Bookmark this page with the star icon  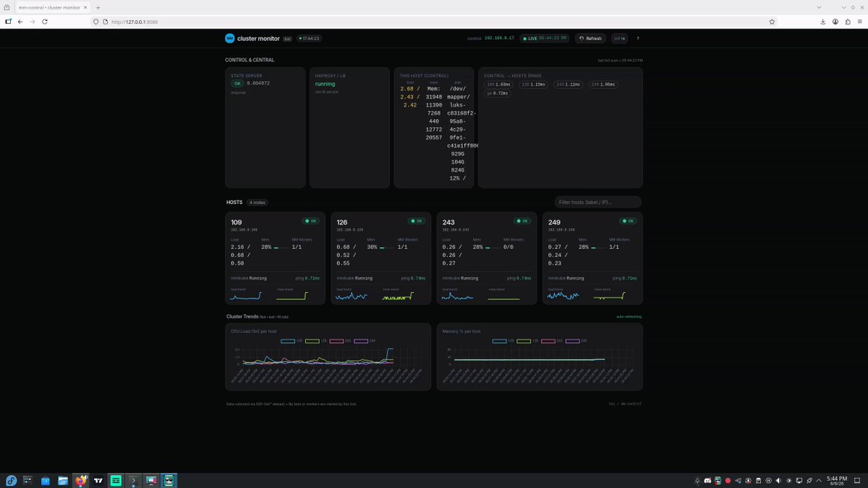[772, 22]
